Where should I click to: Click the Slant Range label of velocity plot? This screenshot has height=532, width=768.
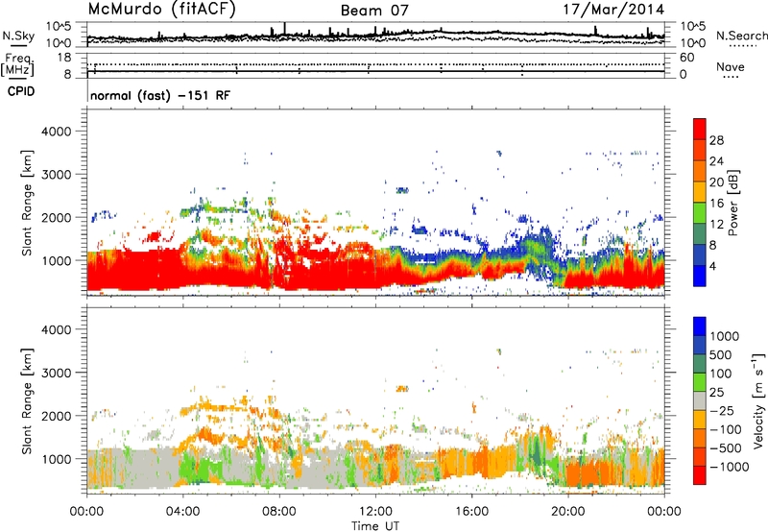click(27, 400)
